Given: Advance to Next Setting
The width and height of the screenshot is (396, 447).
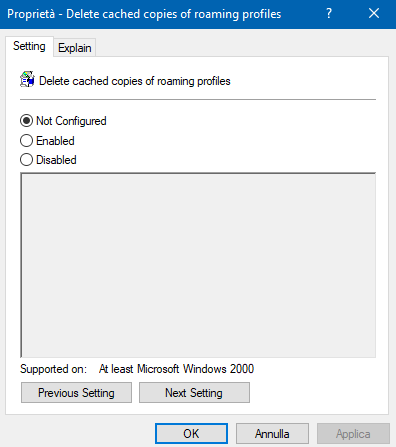Looking at the screenshot, I should [194, 393].
